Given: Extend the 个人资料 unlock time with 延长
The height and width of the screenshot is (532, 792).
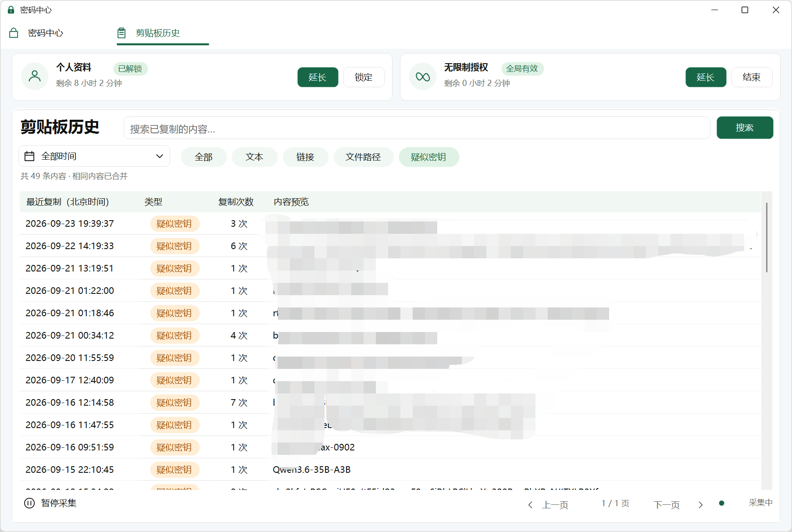Looking at the screenshot, I should tap(318, 77).
